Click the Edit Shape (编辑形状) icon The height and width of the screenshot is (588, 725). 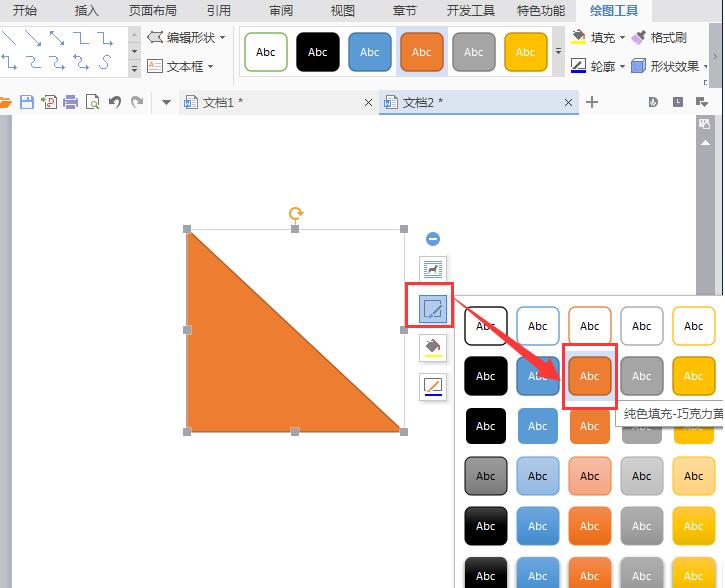tap(155, 37)
